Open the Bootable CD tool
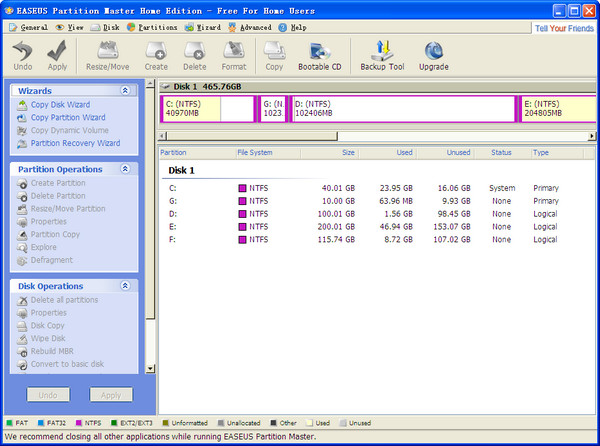Screen dimensions: 600x446 pyautogui.click(x=320, y=53)
